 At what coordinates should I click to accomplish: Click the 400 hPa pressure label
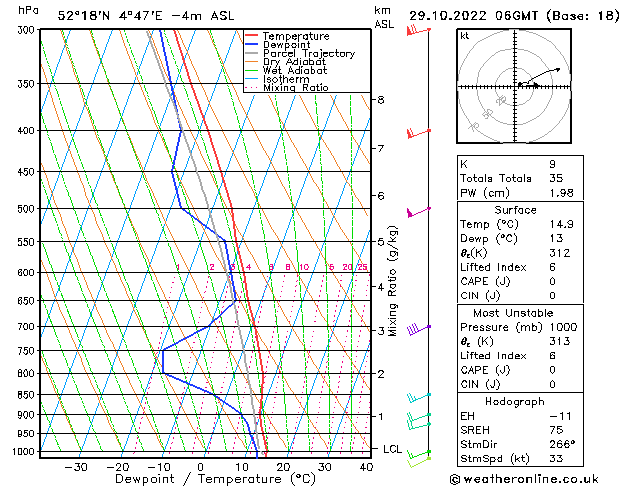(28, 131)
